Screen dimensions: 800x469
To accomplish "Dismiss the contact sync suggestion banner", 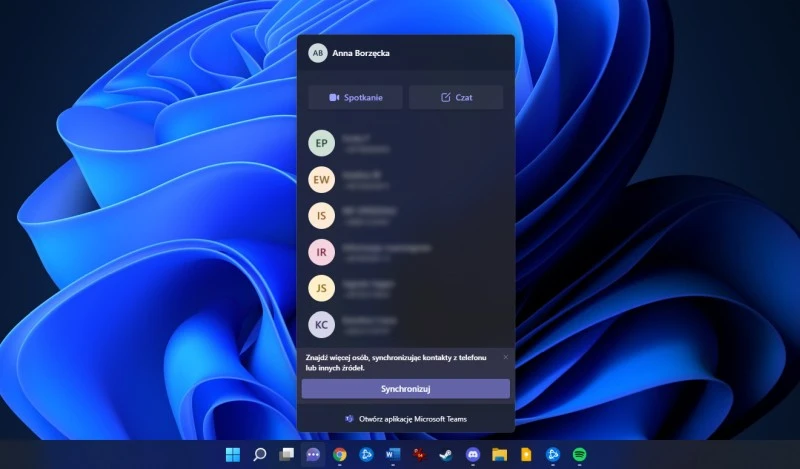I will pyautogui.click(x=505, y=357).
